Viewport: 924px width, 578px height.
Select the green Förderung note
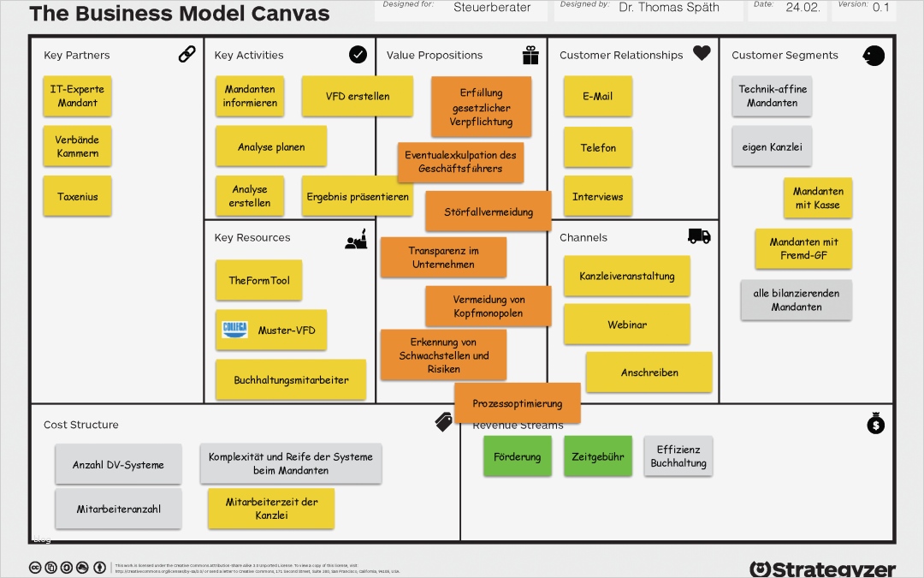tap(518, 456)
